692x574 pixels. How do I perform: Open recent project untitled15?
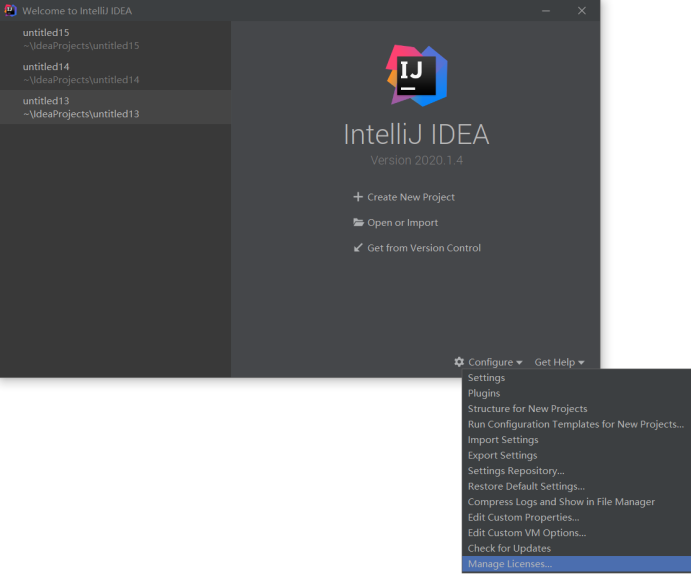[115, 39]
